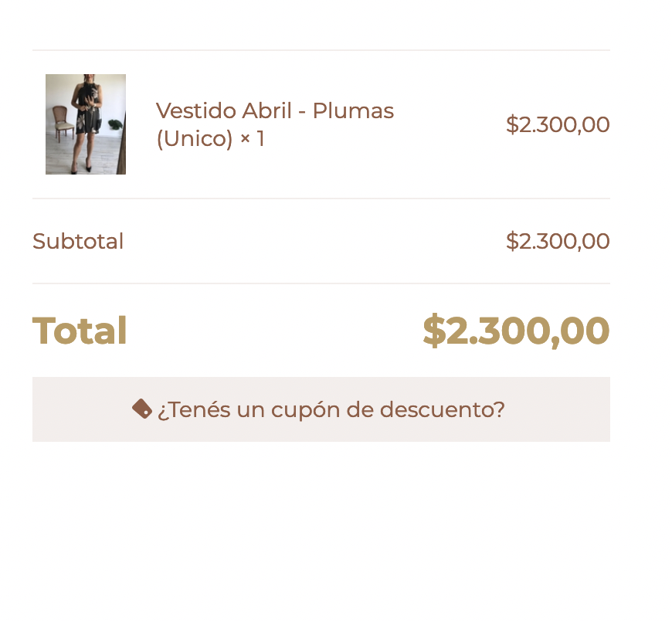Viewport: 672px width, 621px height.
Task: Click the word 'Plumas' in product title
Action: click(353, 111)
